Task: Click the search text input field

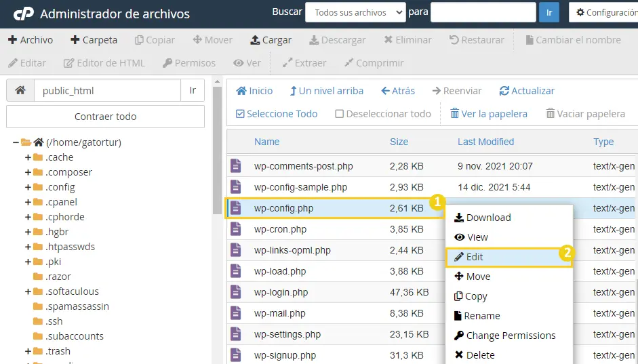Action: pyautogui.click(x=483, y=13)
